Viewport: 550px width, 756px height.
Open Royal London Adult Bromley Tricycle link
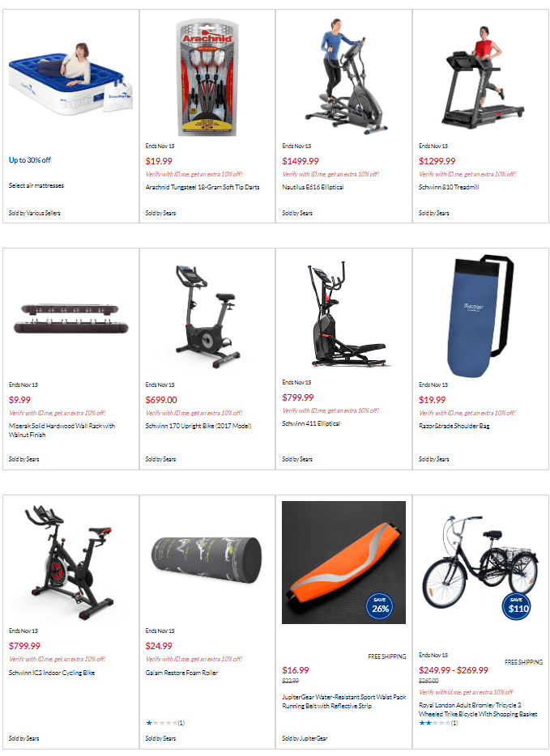pos(478,709)
